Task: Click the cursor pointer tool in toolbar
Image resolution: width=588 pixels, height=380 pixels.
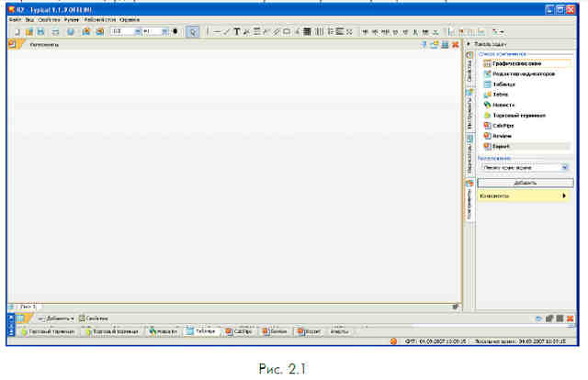Action: point(192,32)
